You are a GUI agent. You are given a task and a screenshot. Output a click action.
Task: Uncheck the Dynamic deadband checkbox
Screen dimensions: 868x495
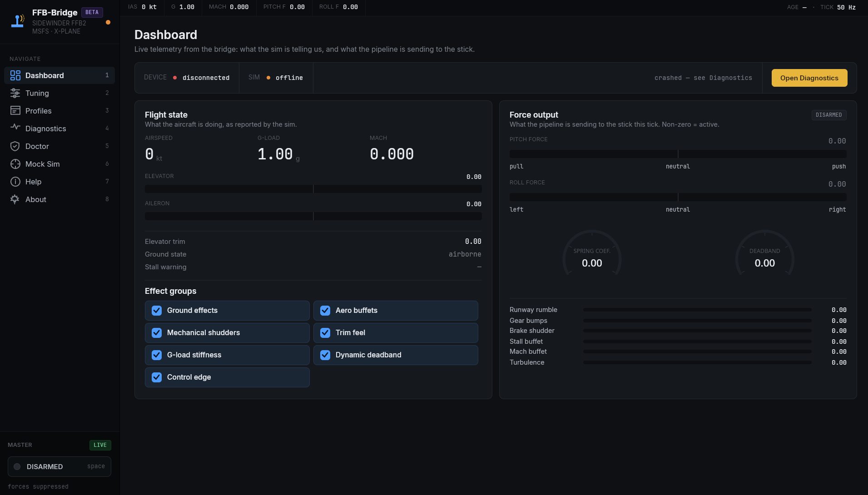pyautogui.click(x=325, y=355)
